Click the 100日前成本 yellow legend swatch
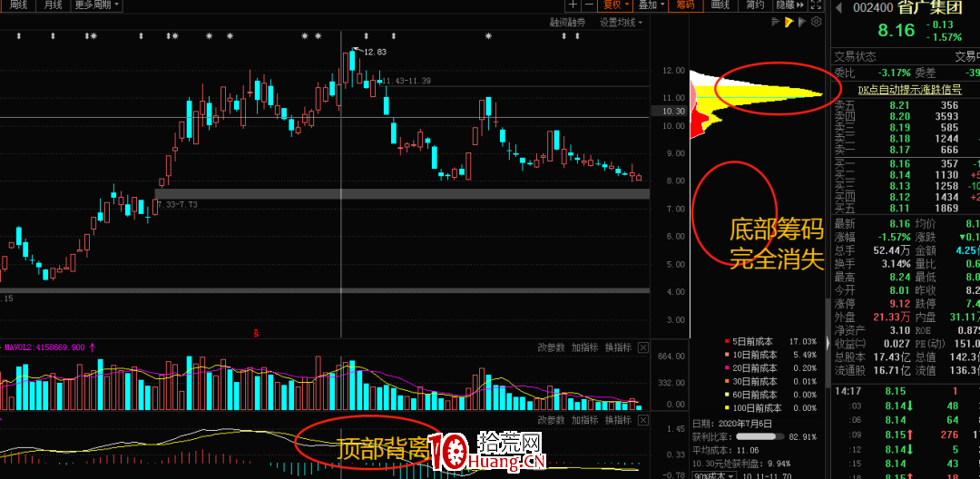The height and width of the screenshot is (479, 980). pyautogui.click(x=726, y=408)
